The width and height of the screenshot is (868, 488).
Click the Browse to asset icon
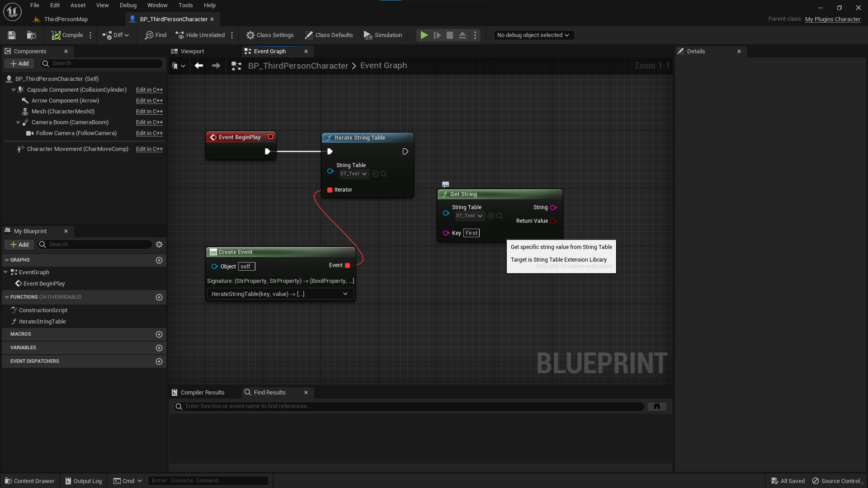click(x=31, y=35)
